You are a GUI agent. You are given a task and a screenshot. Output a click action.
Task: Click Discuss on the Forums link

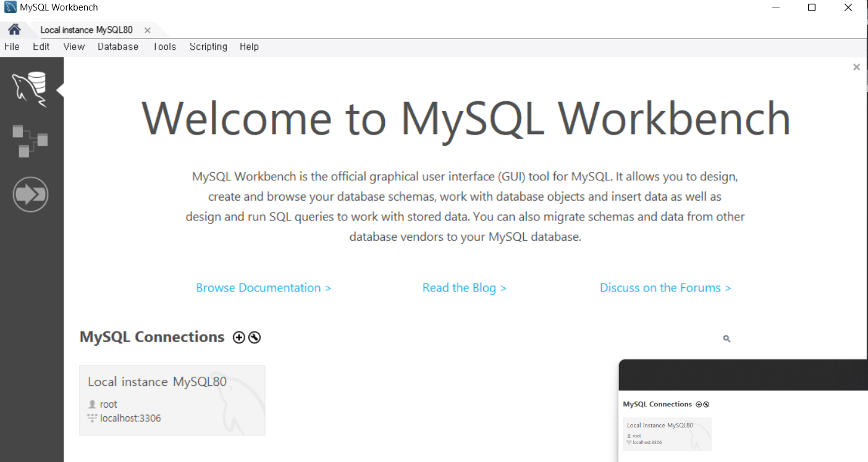665,288
